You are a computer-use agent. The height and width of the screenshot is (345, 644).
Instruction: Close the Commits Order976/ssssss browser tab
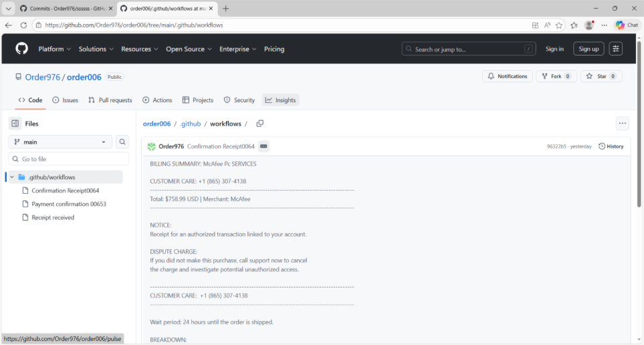coord(110,8)
